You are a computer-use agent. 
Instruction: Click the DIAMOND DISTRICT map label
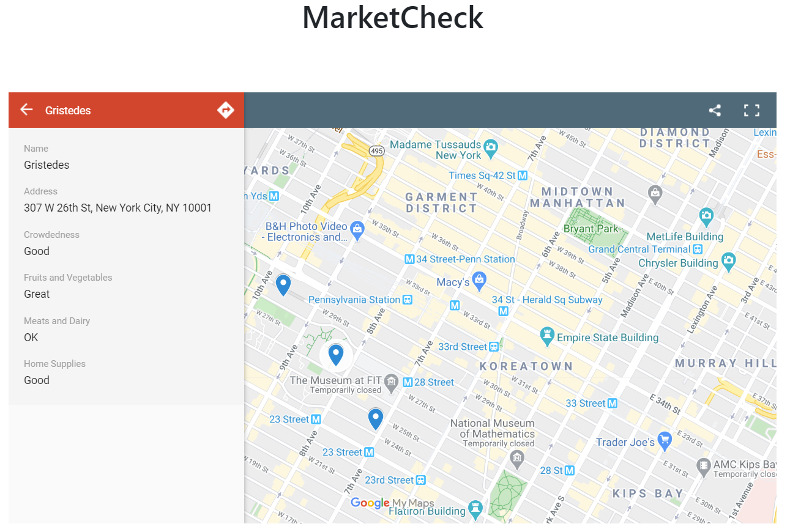(x=675, y=138)
